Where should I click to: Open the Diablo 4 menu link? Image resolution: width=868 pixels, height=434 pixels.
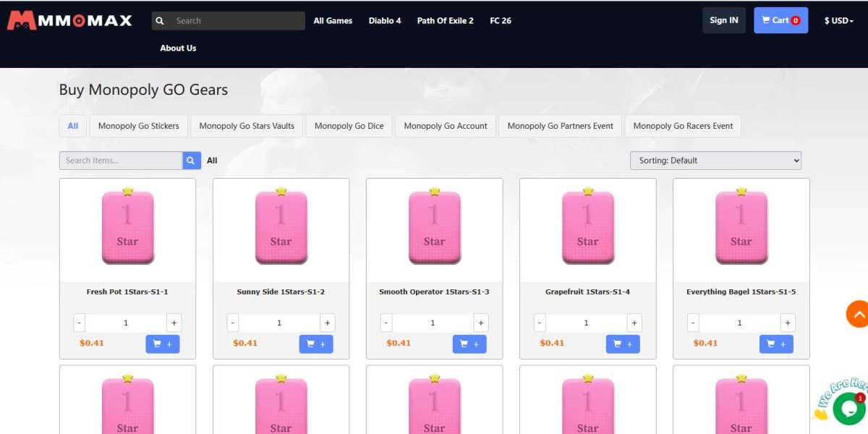385,21
